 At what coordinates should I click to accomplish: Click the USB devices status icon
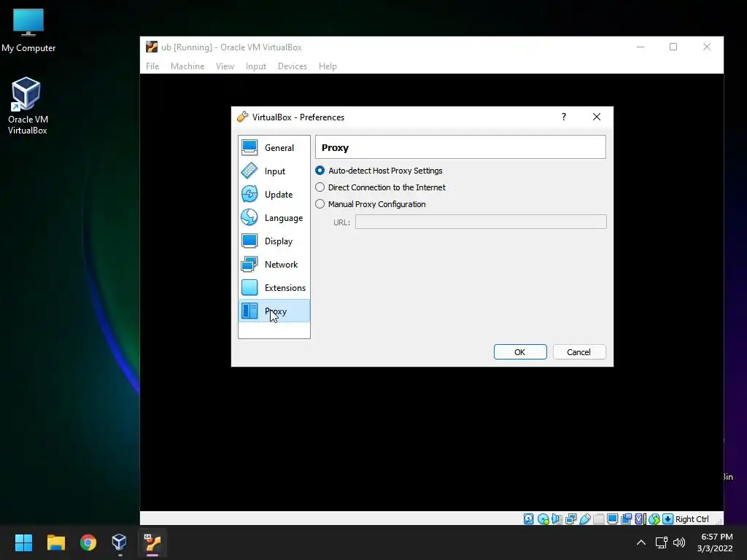click(585, 519)
